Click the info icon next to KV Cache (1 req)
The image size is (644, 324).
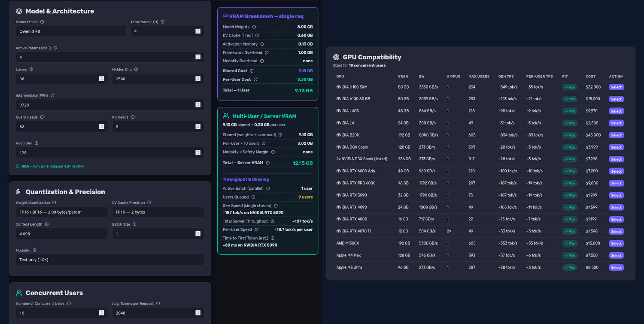tap(257, 36)
